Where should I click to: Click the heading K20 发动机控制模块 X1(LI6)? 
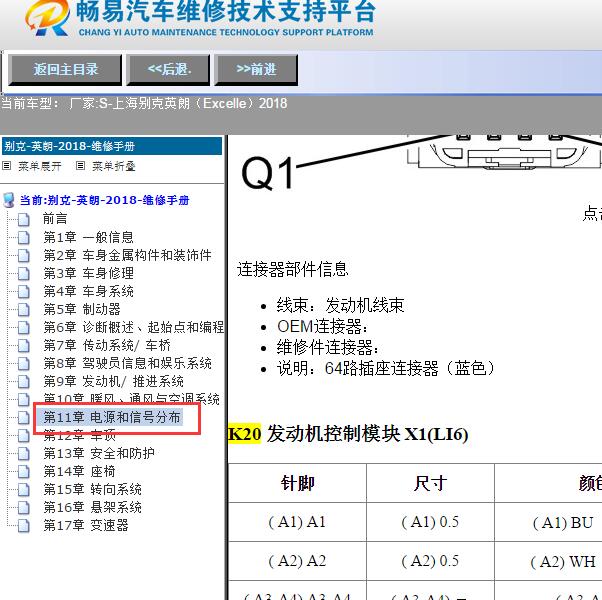(x=348, y=434)
